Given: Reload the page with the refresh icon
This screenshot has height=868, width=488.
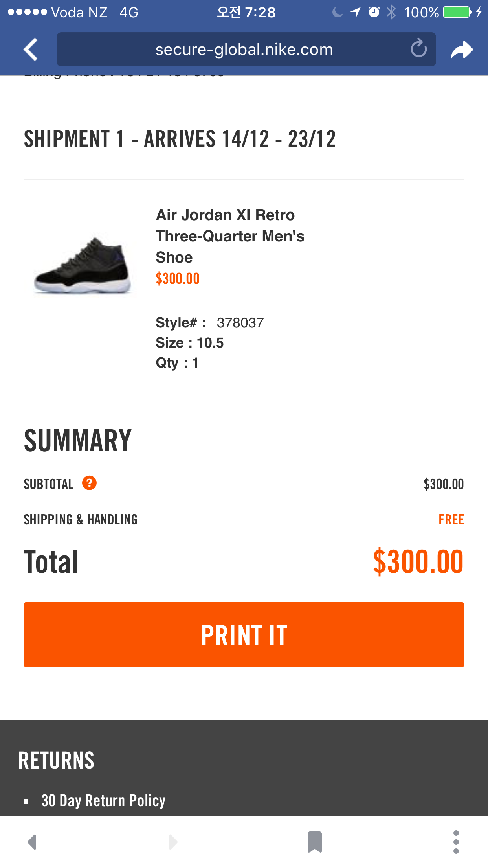Looking at the screenshot, I should tap(418, 49).
